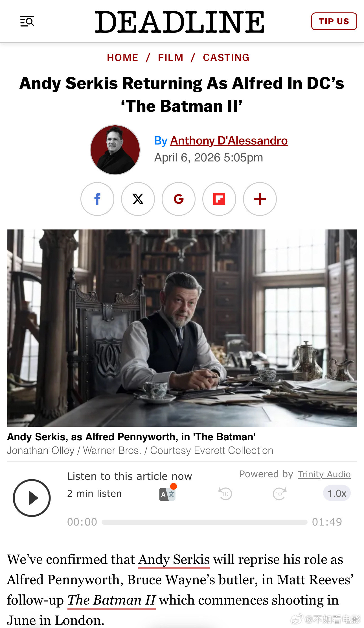
Task: Tap the author's profile photo
Action: click(115, 150)
